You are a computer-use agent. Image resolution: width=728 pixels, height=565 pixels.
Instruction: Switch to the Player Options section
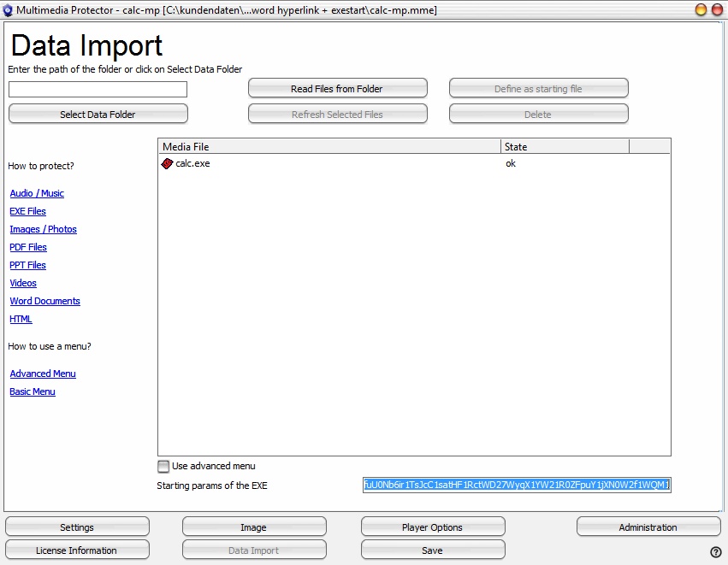[x=432, y=527]
